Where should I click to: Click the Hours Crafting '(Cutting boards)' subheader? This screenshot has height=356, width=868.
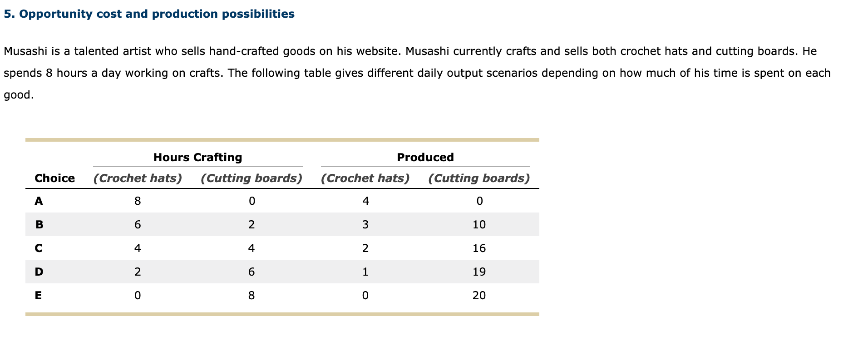click(252, 178)
